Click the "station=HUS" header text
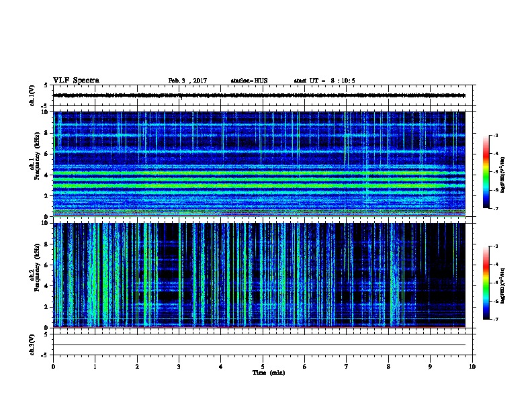 249,81
